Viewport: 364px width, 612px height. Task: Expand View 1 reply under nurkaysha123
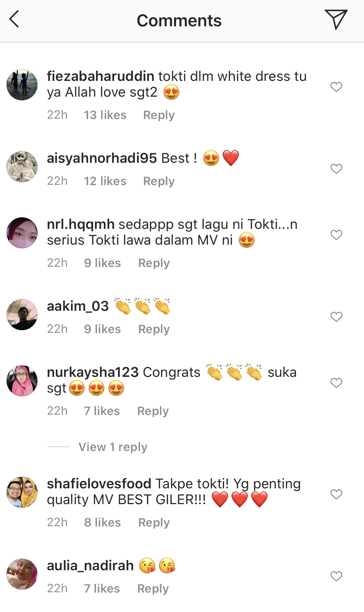[x=113, y=447]
